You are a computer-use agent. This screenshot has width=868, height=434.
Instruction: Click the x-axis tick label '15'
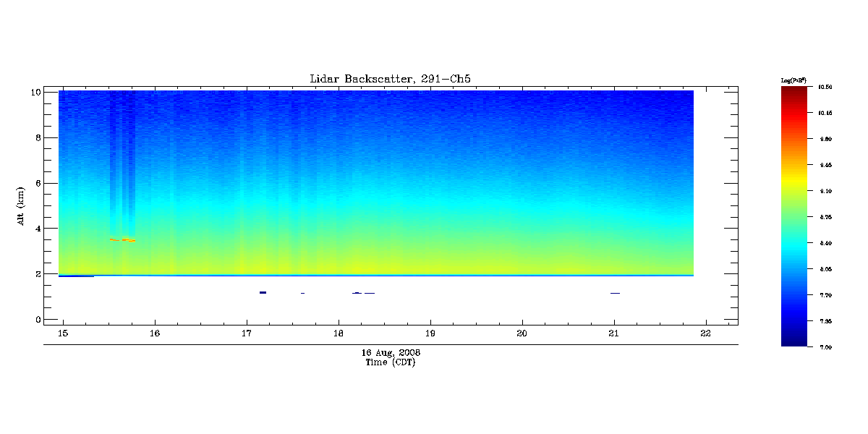[63, 333]
